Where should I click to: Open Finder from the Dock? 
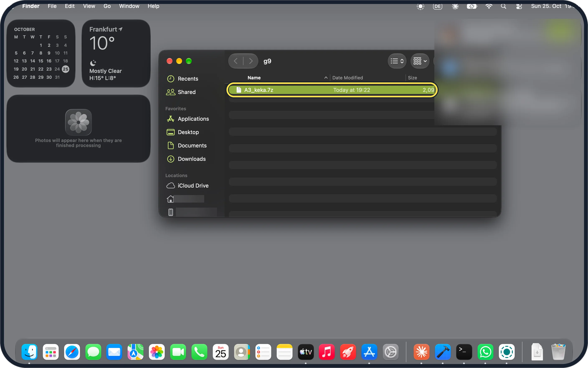point(29,352)
